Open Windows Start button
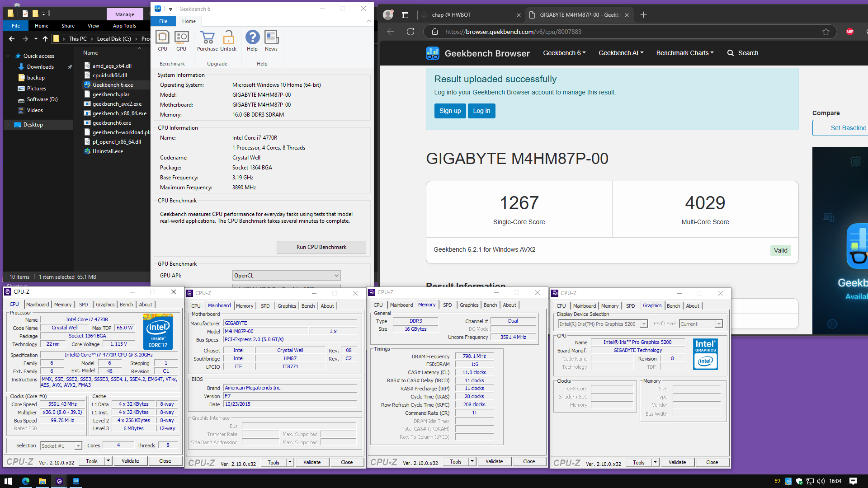This screenshot has height=488, width=868. point(8,481)
